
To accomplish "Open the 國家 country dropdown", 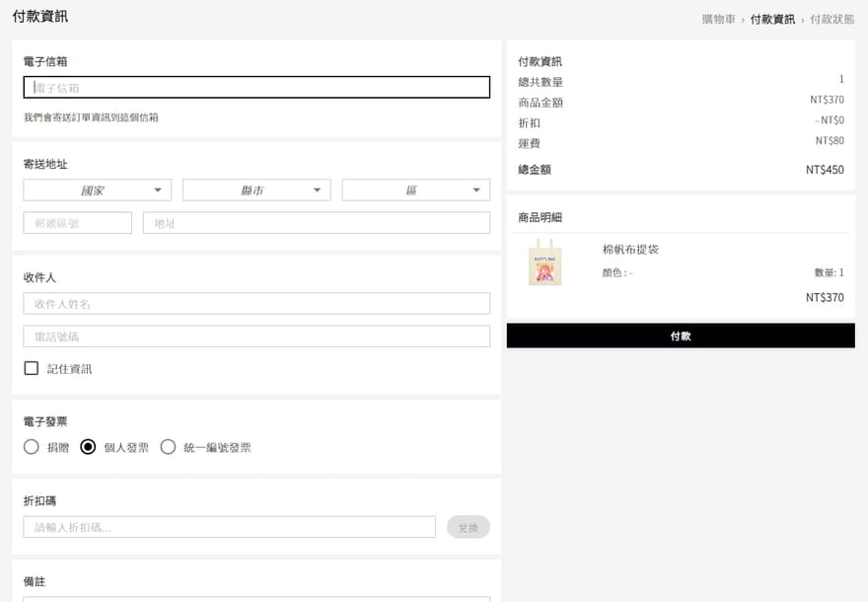I will tap(97, 189).
